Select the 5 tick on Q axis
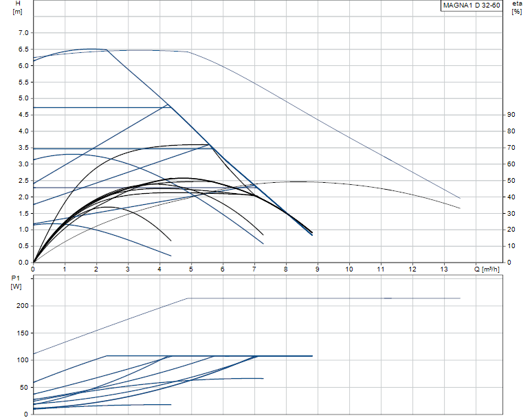Image resolution: width=532 pixels, height=420 pixels. click(191, 269)
